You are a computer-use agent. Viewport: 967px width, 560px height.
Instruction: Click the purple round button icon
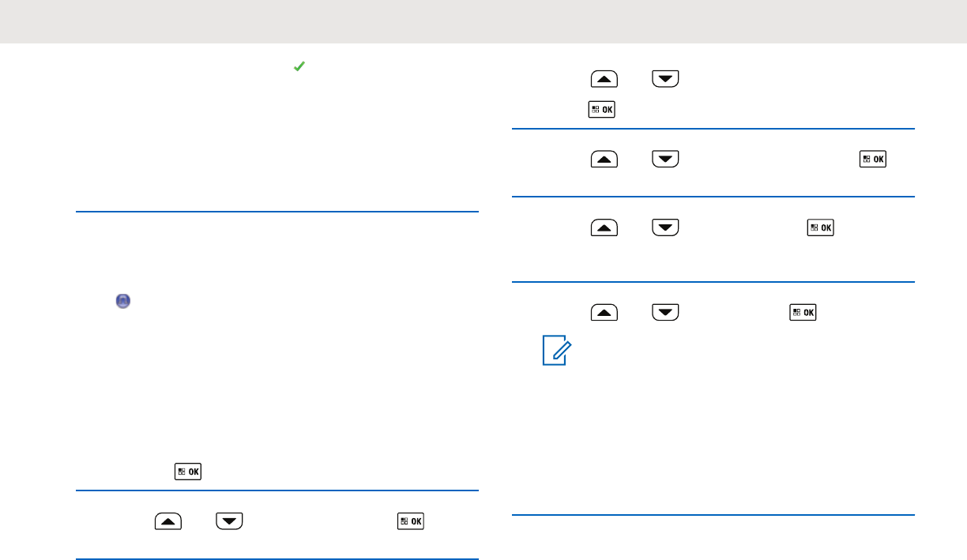click(122, 301)
